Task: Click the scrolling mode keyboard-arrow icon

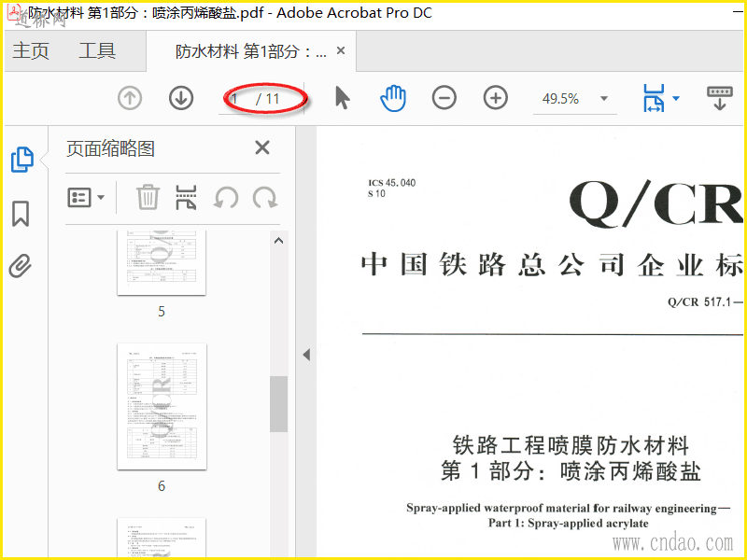Action: click(719, 98)
